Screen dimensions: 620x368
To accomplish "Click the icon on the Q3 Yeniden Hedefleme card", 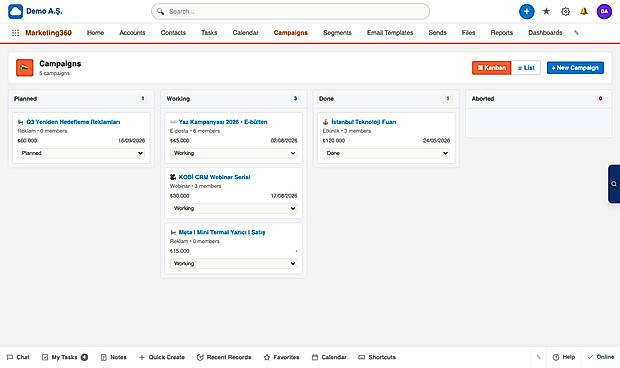I will point(21,122).
